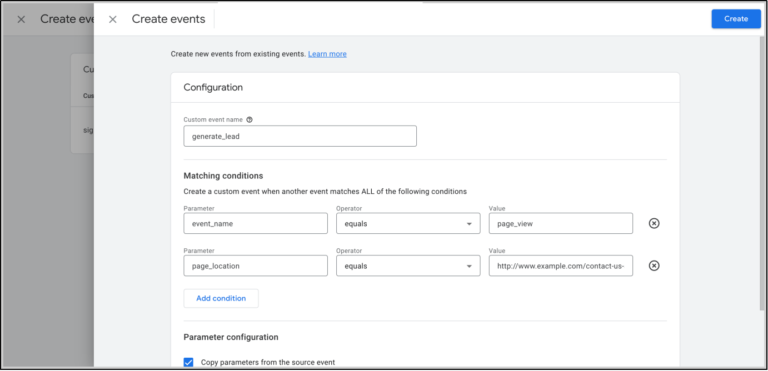The image size is (768, 371).
Task: Click the Custom event name field generate_lead
Action: click(x=300, y=136)
